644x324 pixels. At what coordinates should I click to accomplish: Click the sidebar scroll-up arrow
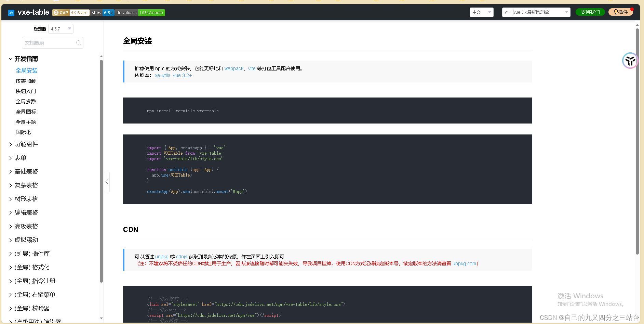(101, 56)
